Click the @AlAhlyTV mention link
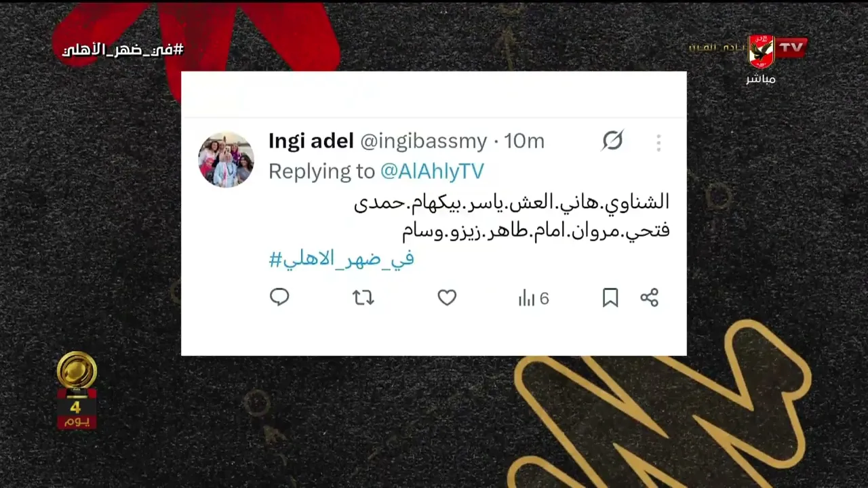Image resolution: width=868 pixels, height=488 pixels. point(432,171)
